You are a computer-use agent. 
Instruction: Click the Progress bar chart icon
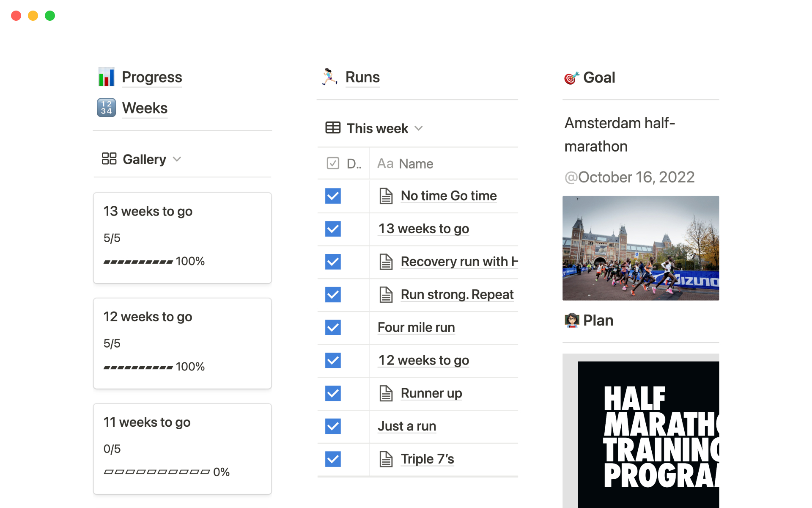106,77
